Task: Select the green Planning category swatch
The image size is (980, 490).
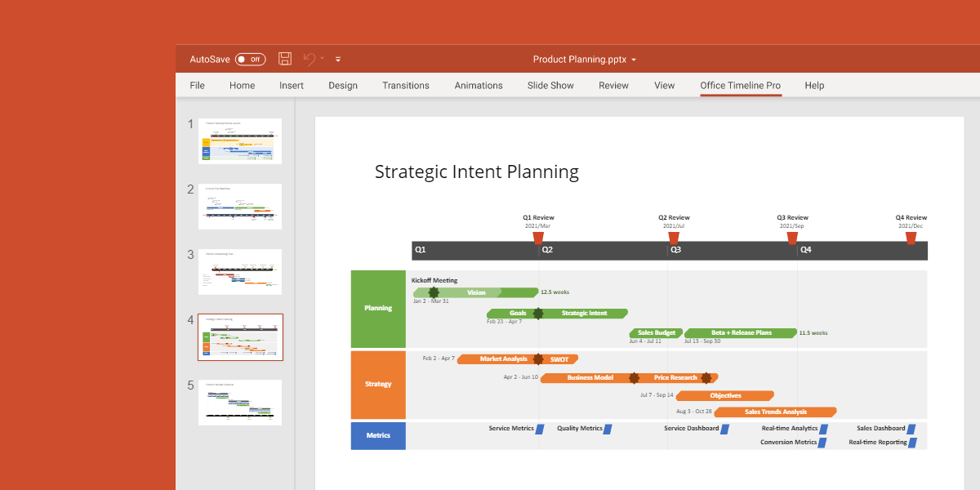Action: 377,309
